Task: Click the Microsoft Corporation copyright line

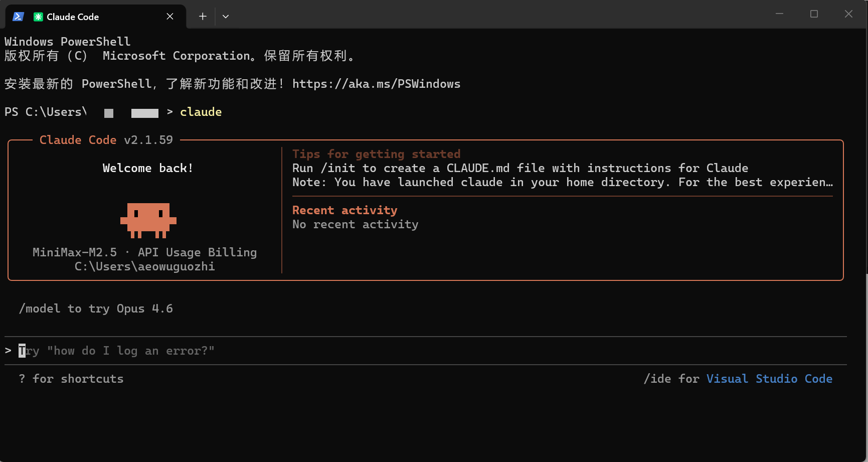Action: (180, 56)
